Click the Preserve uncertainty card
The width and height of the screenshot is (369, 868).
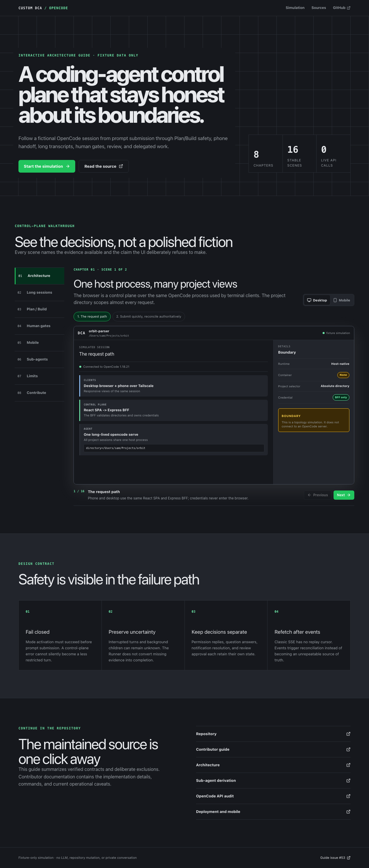pos(143,635)
